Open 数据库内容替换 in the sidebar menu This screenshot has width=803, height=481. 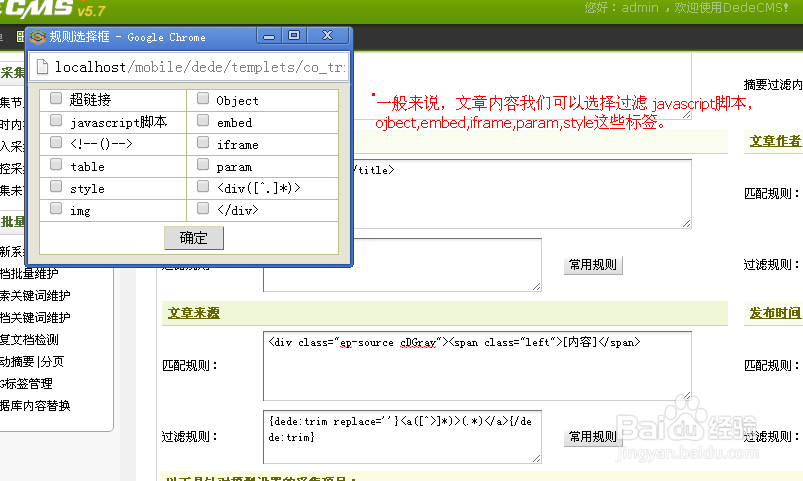point(35,405)
